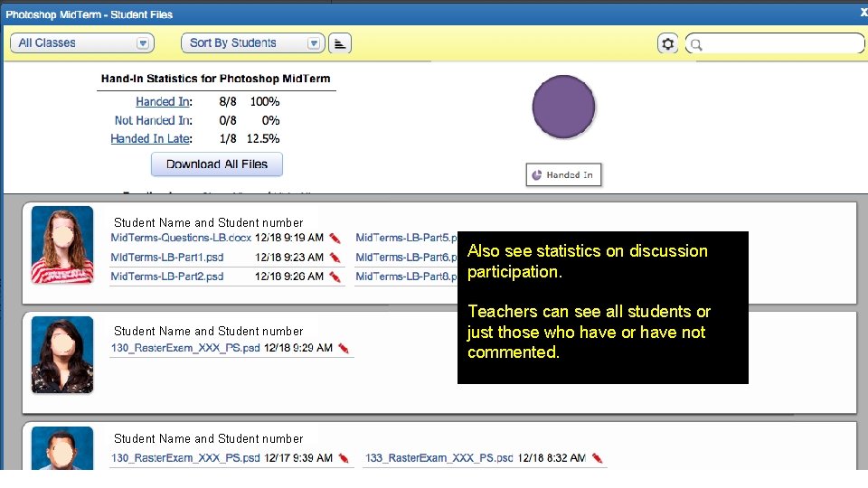Click red pencil icon beside MidTerms-LB-Part1.psd
The height and width of the screenshot is (488, 868).
pos(335,258)
